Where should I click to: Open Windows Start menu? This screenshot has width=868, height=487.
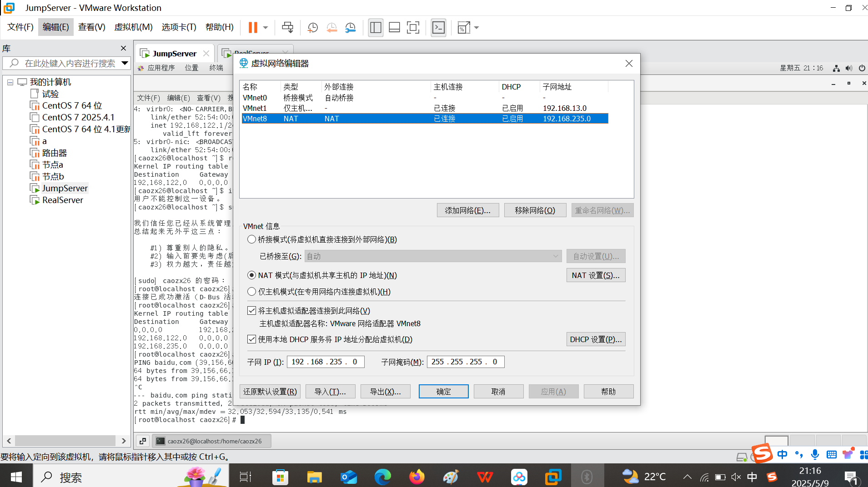click(16, 477)
